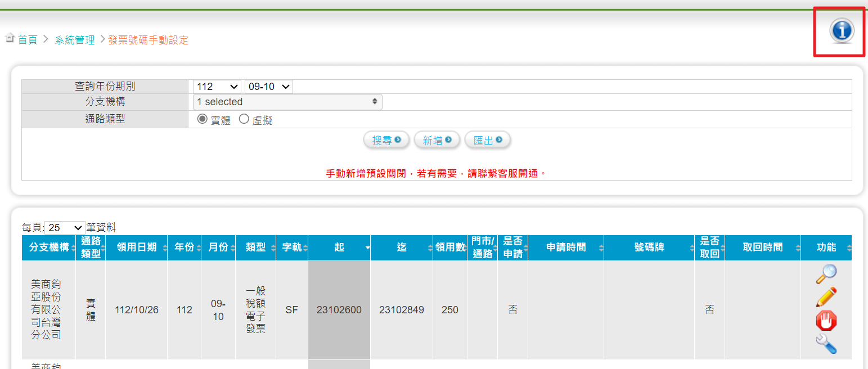Open the per-page 25 rows dropdown
Screen dimensions: 868x369
pyautogui.click(x=65, y=228)
